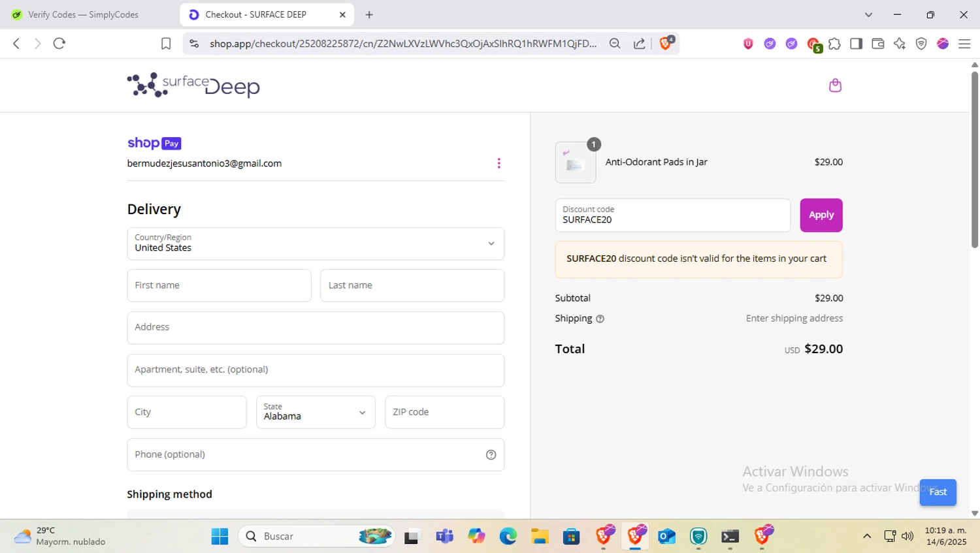Open the weather widget in taskbar

point(60,537)
